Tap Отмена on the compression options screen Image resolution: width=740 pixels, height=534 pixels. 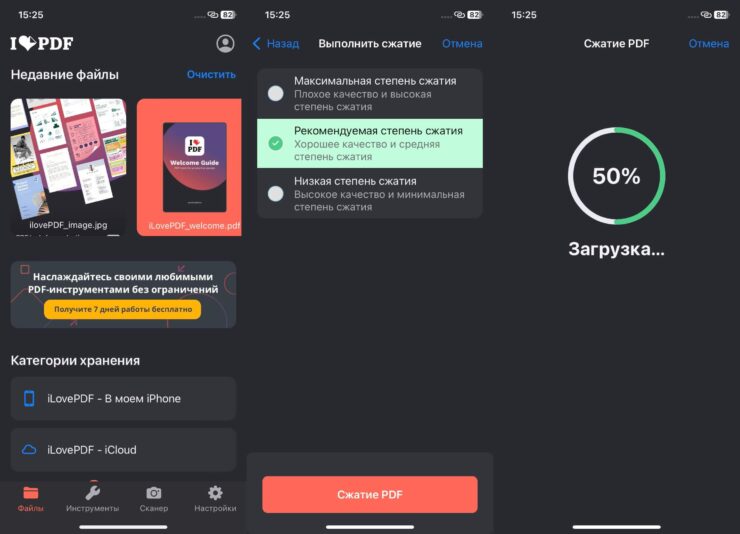click(x=462, y=44)
